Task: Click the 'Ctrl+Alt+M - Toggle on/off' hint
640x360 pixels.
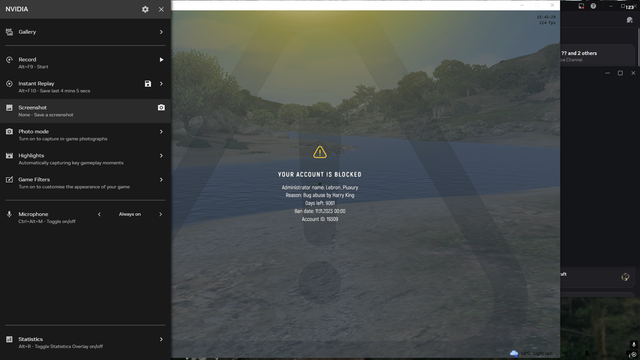Action: pyautogui.click(x=47, y=222)
